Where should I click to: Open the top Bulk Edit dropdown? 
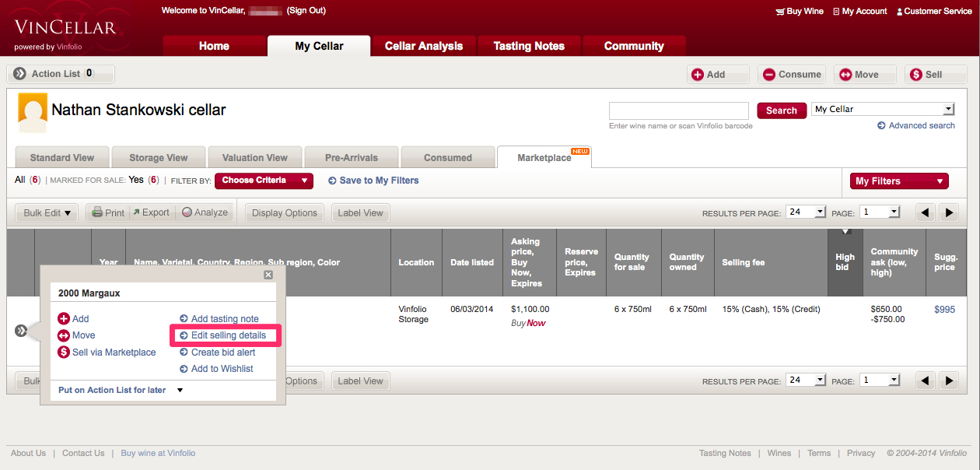[x=47, y=212]
